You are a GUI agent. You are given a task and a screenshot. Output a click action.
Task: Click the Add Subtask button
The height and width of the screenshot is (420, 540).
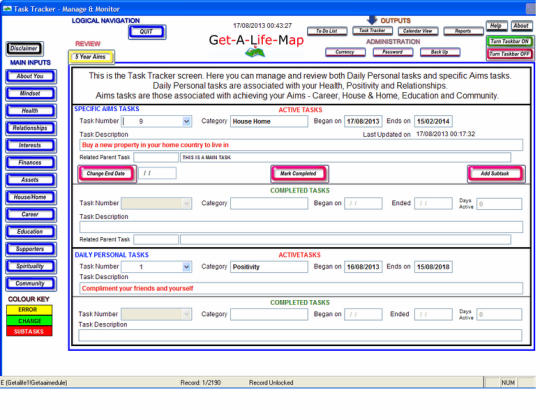pos(495,174)
